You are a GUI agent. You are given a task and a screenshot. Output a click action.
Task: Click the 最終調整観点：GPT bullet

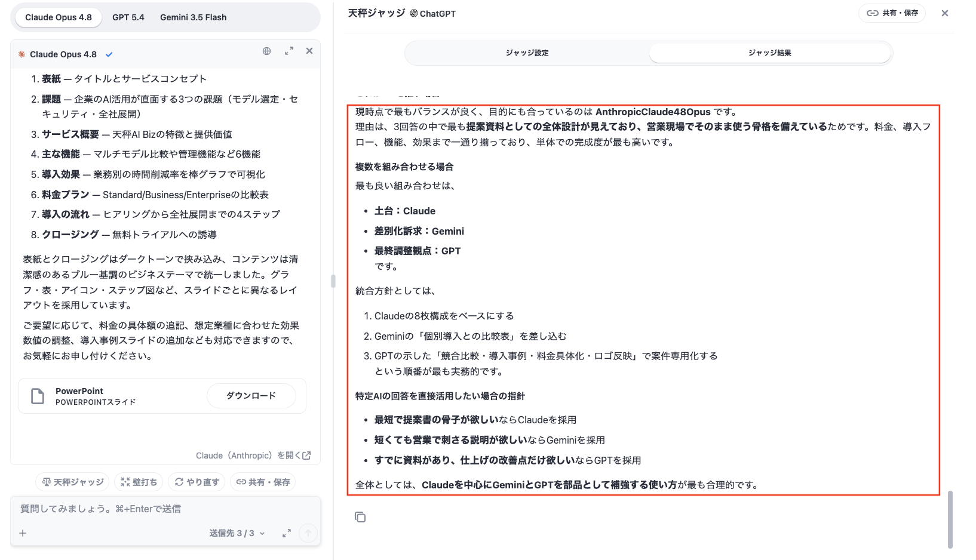point(418,251)
